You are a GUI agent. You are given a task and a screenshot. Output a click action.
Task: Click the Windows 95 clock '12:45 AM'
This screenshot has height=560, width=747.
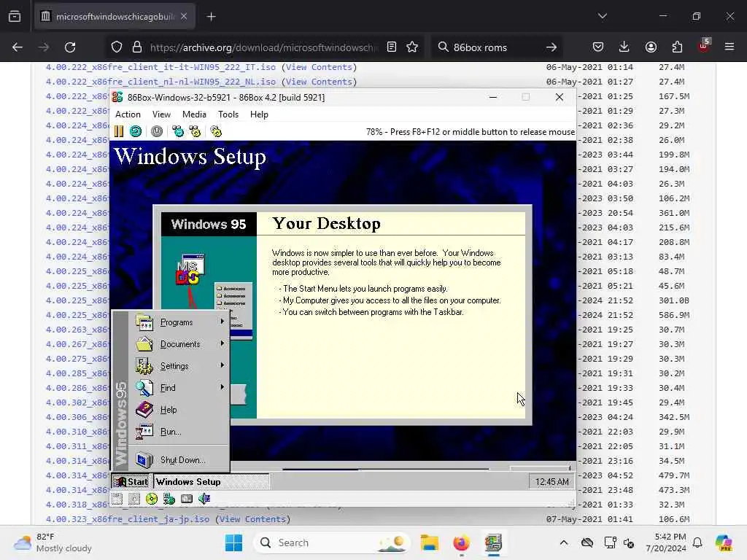tap(551, 482)
